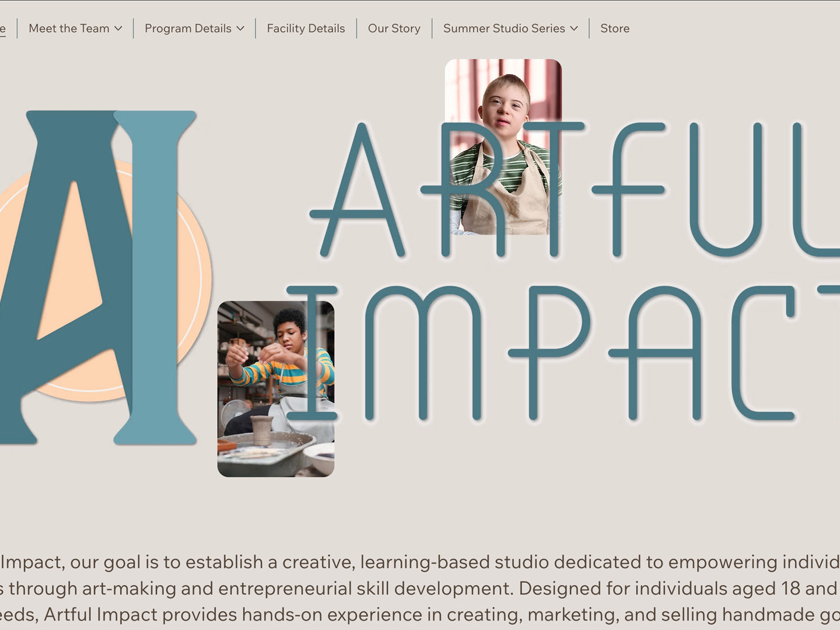Click the clay pot on the wheel
Screen dimensions: 840x630
point(261,430)
